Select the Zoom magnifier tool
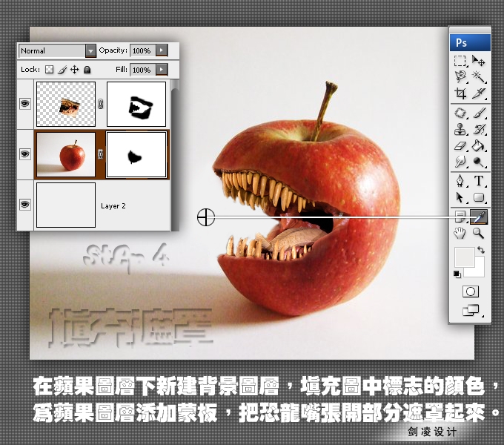This screenshot has width=504, height=445. coord(479,233)
